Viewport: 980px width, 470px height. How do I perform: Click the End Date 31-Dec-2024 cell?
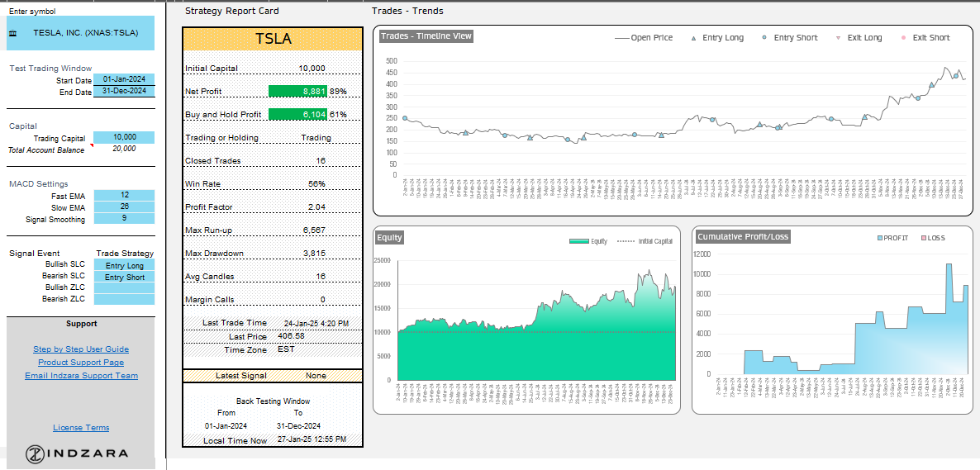(x=124, y=91)
